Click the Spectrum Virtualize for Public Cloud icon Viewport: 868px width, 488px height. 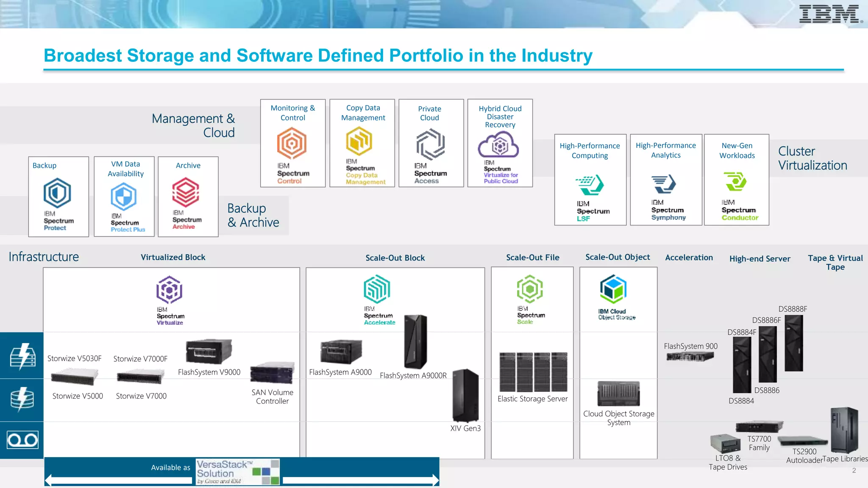point(499,145)
